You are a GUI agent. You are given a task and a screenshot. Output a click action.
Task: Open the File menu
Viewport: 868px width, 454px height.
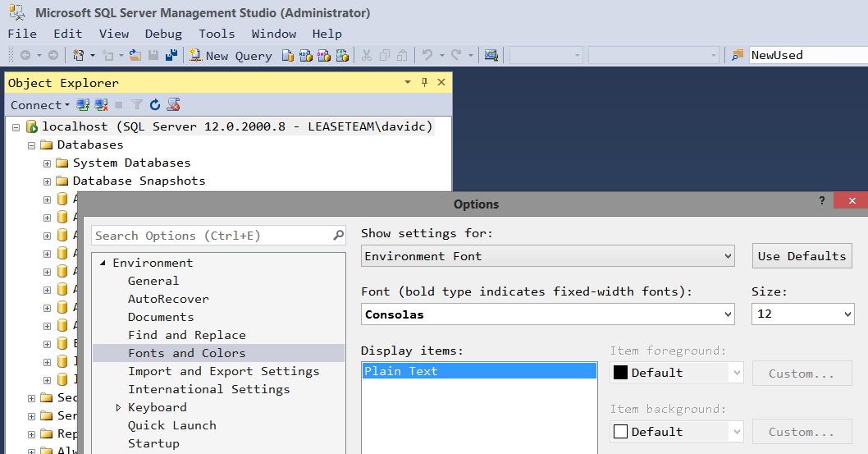22,34
